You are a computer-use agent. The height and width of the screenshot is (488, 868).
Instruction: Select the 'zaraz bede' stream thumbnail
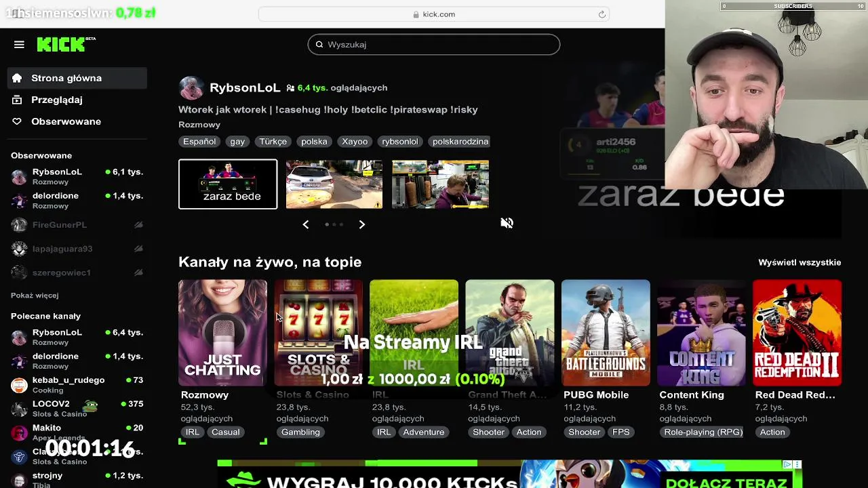[228, 184]
